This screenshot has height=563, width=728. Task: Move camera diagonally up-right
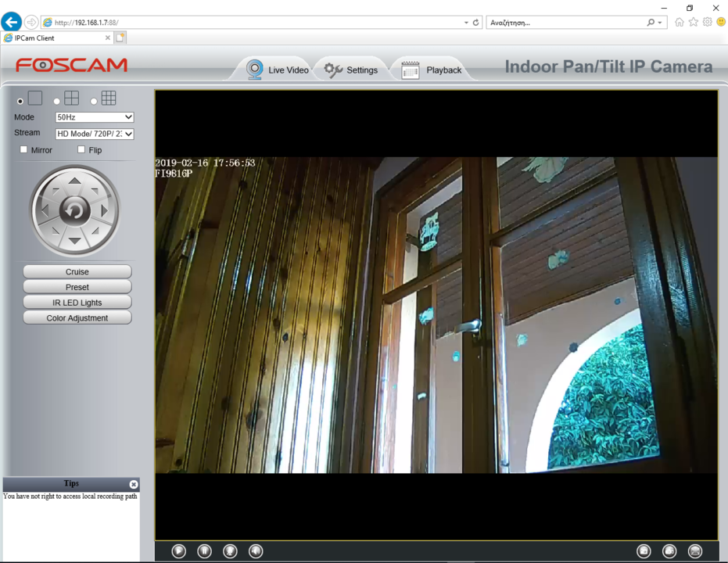point(95,189)
